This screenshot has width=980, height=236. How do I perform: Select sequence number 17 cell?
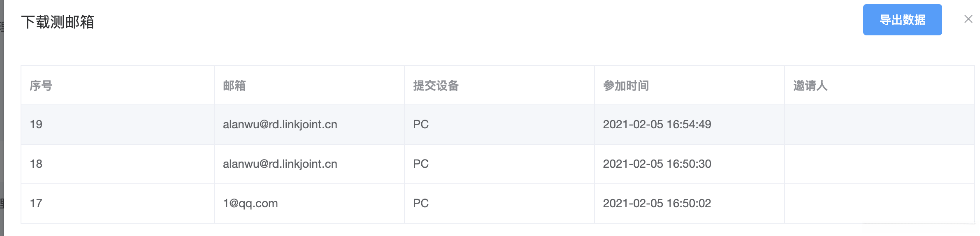(x=36, y=203)
